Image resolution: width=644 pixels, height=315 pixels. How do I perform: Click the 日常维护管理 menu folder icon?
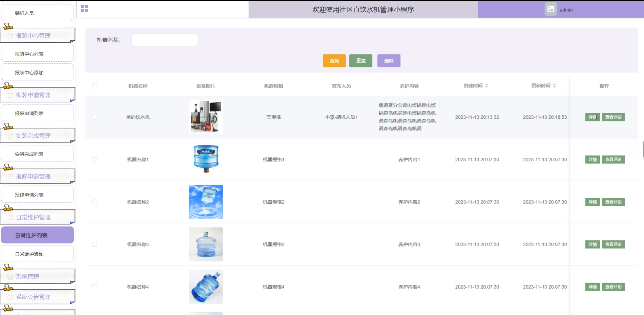(10, 217)
